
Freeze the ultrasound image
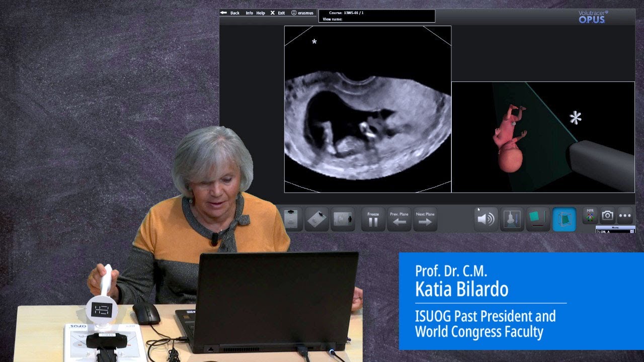[373, 219]
